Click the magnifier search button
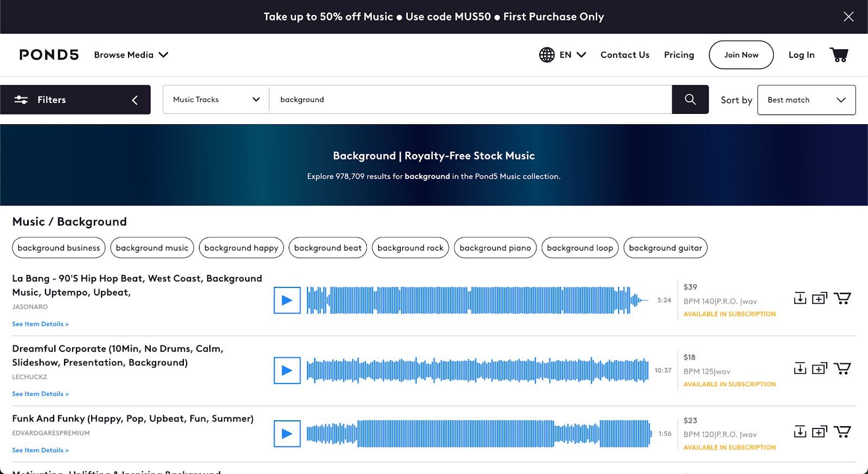The height and width of the screenshot is (474, 868). [690, 99]
